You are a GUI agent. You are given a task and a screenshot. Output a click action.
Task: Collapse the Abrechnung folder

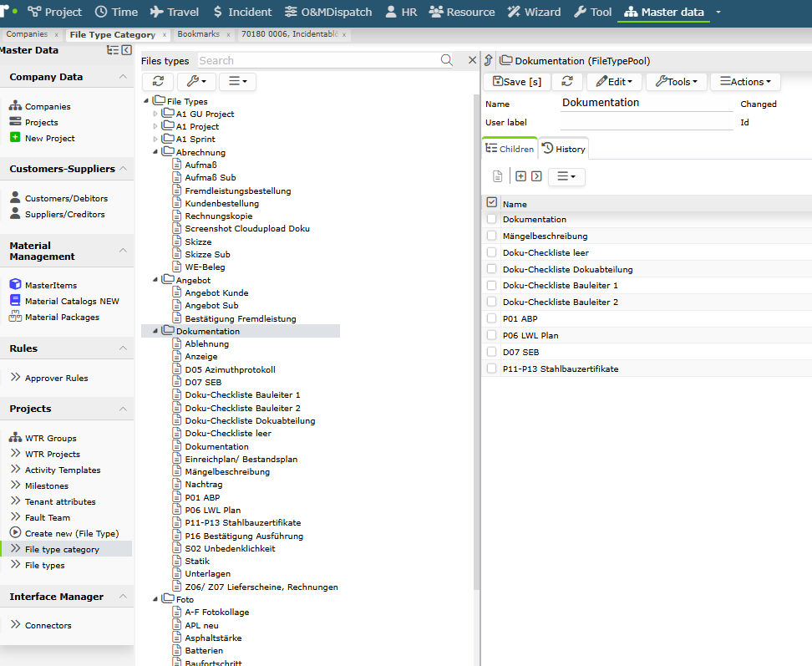(155, 152)
